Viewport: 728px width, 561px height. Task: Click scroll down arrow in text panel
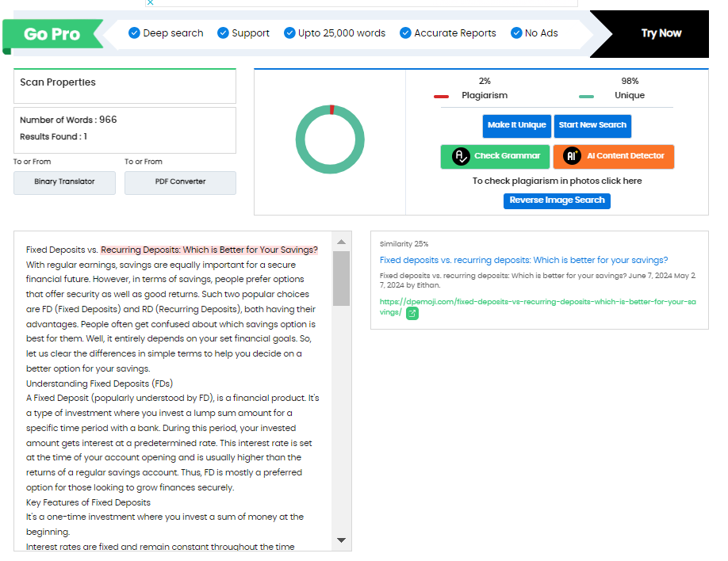coord(341,540)
